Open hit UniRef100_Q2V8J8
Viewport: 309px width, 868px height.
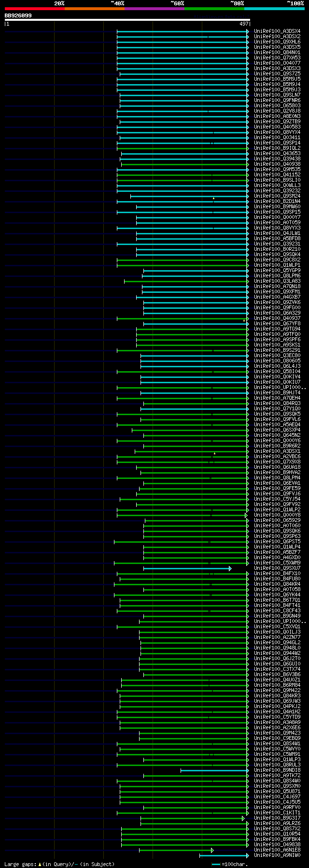277,111
